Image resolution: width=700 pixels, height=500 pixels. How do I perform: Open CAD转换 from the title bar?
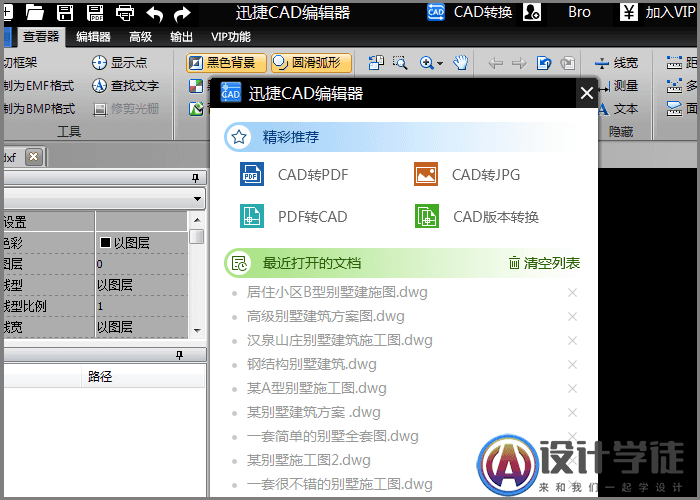pos(469,12)
